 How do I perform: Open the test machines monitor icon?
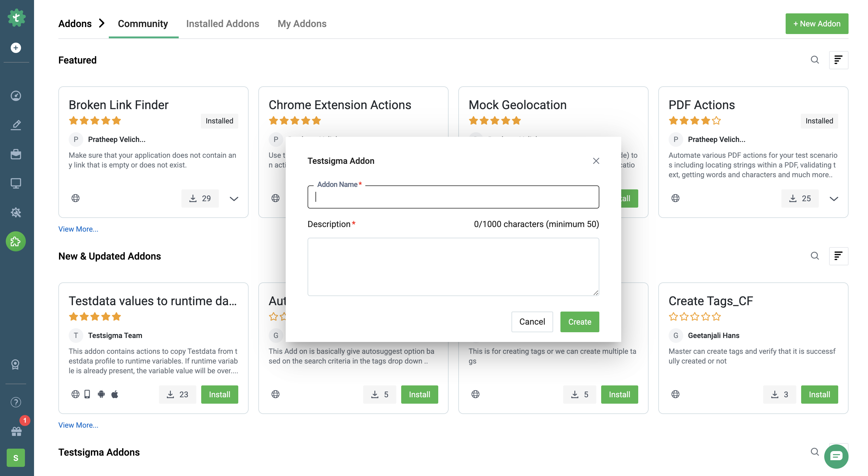tap(15, 183)
